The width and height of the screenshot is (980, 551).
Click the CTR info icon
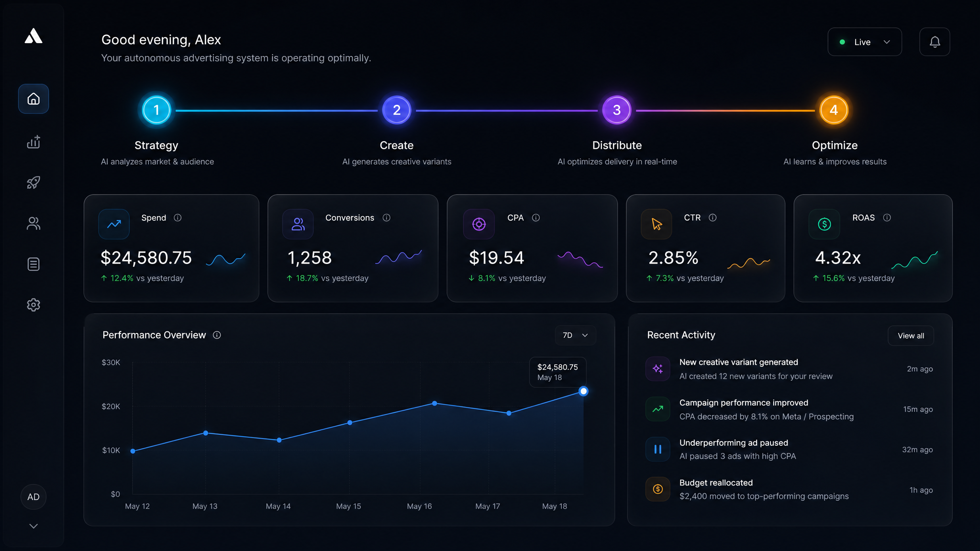click(713, 218)
